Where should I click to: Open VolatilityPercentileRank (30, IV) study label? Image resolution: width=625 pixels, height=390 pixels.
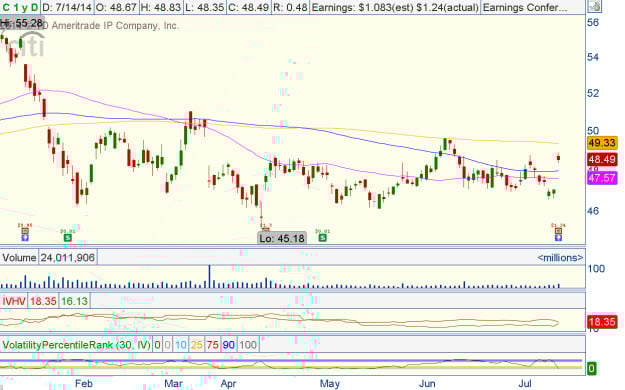pyautogui.click(x=76, y=345)
